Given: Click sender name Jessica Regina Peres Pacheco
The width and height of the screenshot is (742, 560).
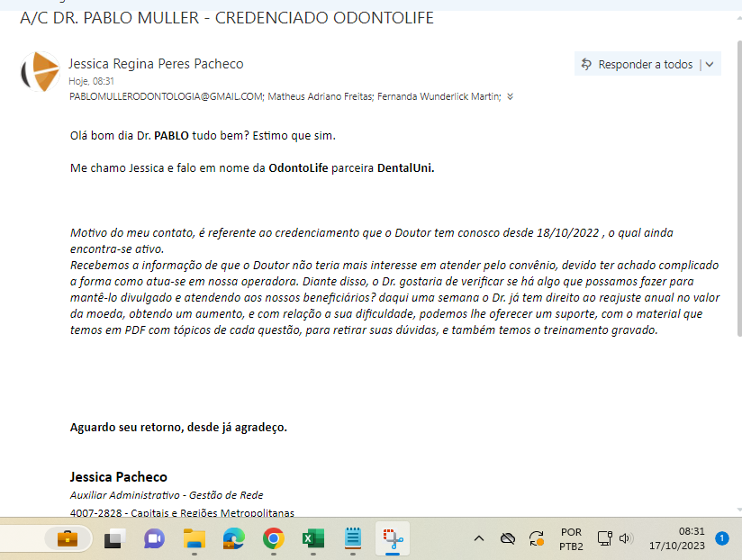Looking at the screenshot, I should (x=156, y=63).
